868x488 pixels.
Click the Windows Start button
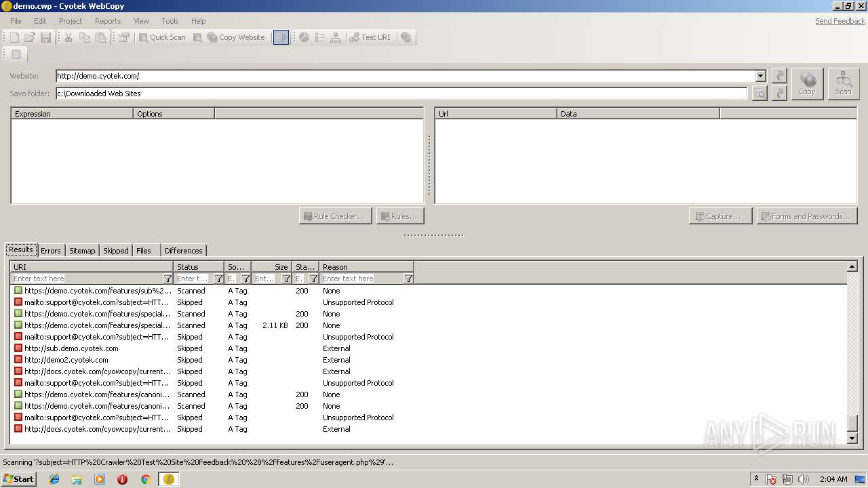click(x=18, y=479)
